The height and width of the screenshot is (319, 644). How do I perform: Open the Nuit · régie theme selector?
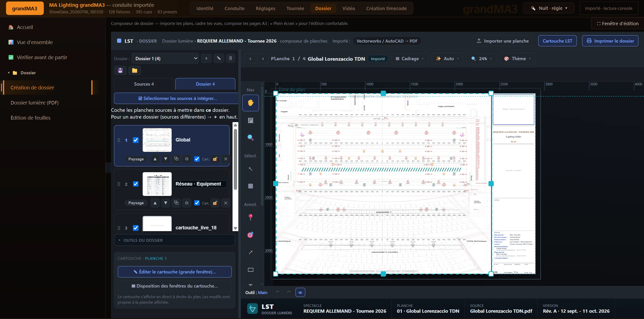[549, 8]
